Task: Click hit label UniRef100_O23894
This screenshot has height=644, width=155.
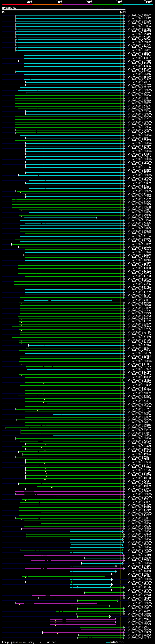Action: [x=139, y=26]
